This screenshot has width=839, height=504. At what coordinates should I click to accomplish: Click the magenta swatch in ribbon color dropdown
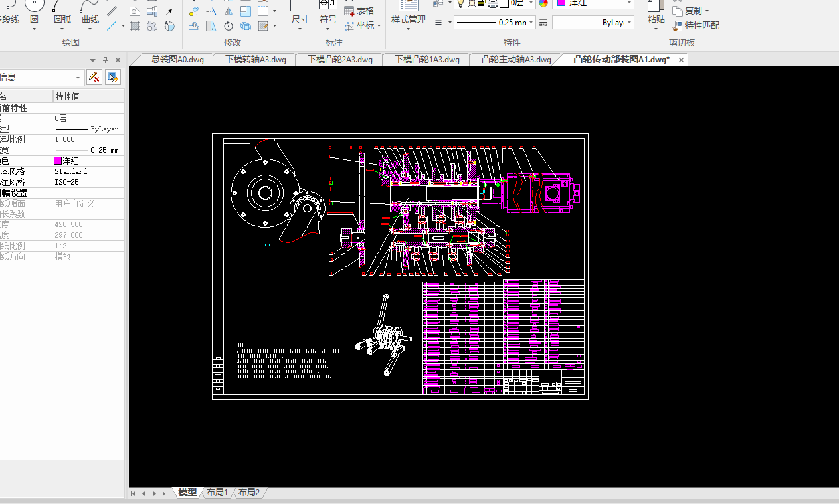[x=561, y=3]
